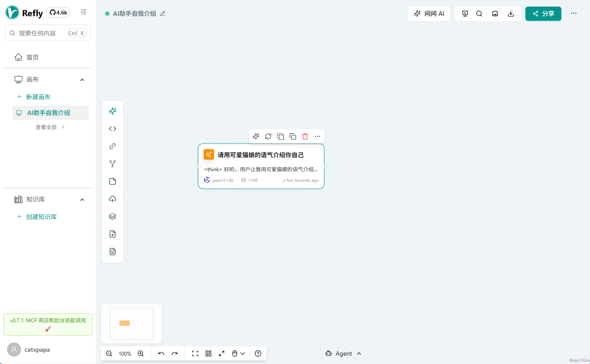The width and height of the screenshot is (590, 364).
Task: Auto-arrange nodes with the layout icon
Action: pos(208,353)
